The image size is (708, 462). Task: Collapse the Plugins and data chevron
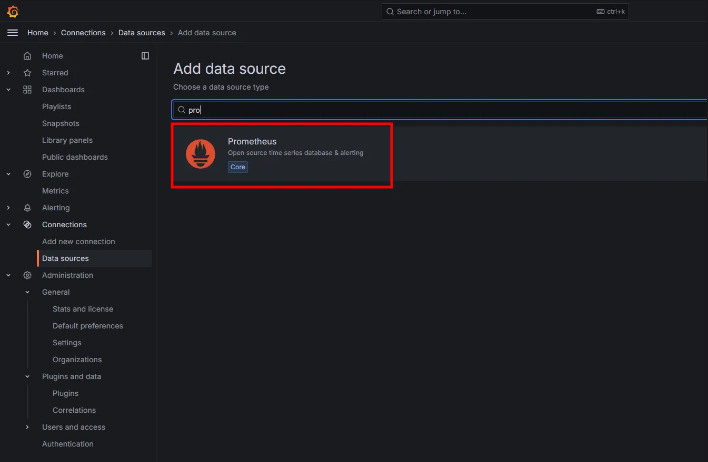(x=27, y=377)
